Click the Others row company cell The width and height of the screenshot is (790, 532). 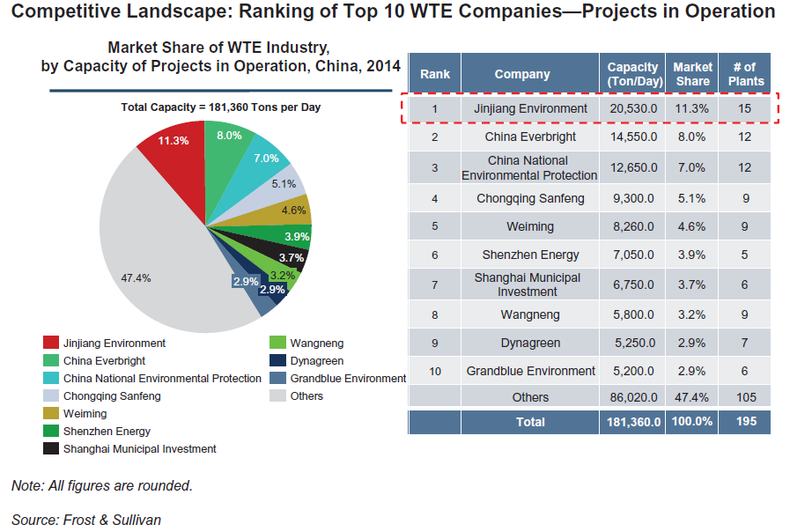(x=530, y=397)
